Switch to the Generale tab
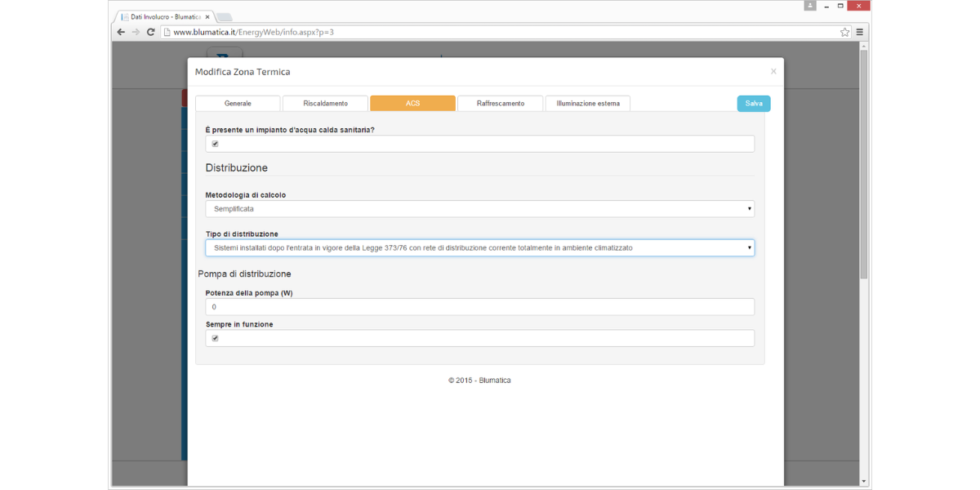Image resolution: width=980 pixels, height=490 pixels. pyautogui.click(x=238, y=104)
